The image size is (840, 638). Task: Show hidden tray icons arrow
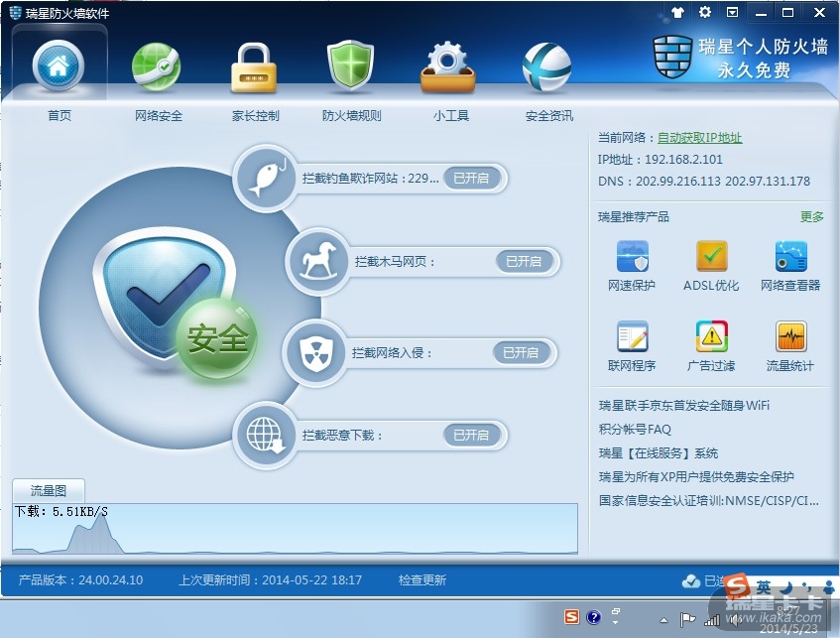[663, 620]
